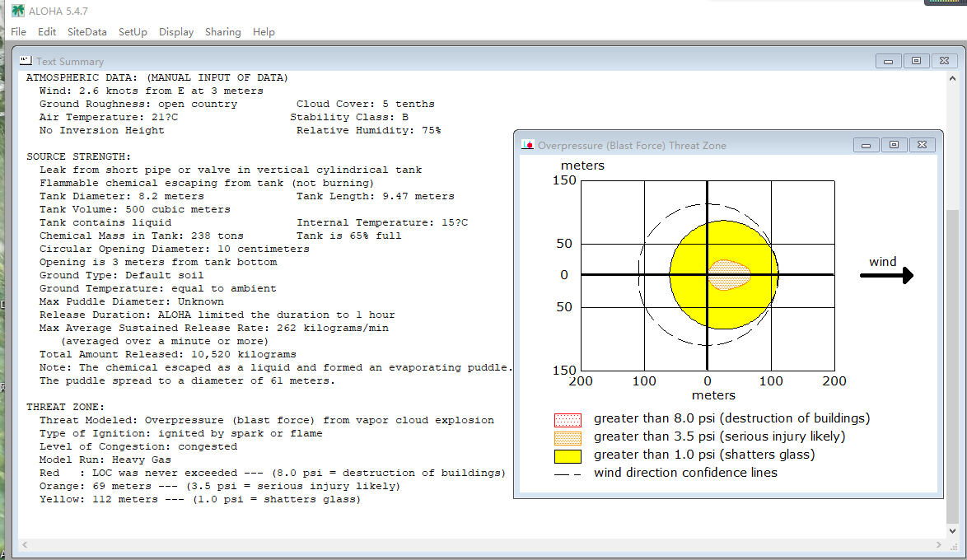Click the scroll up arrow in Text Summary
Screen dimensions: 967x560
pos(953,79)
